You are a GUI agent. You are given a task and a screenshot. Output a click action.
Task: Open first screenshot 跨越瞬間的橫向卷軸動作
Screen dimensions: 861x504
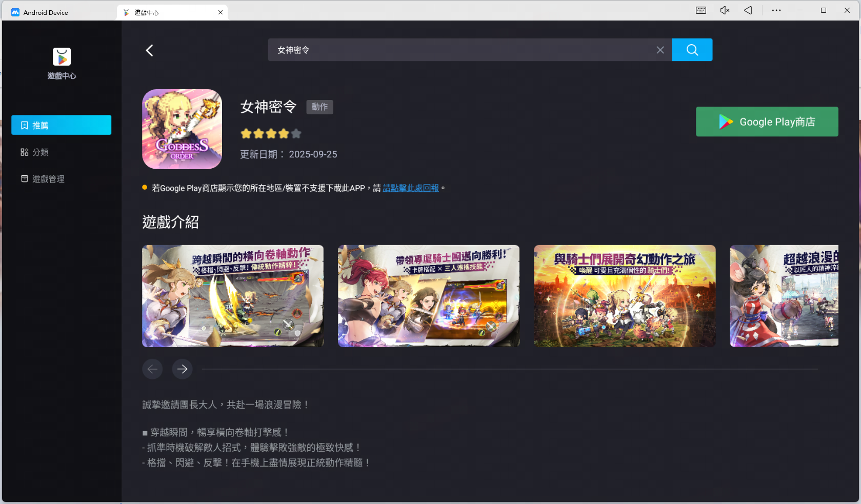[233, 296]
